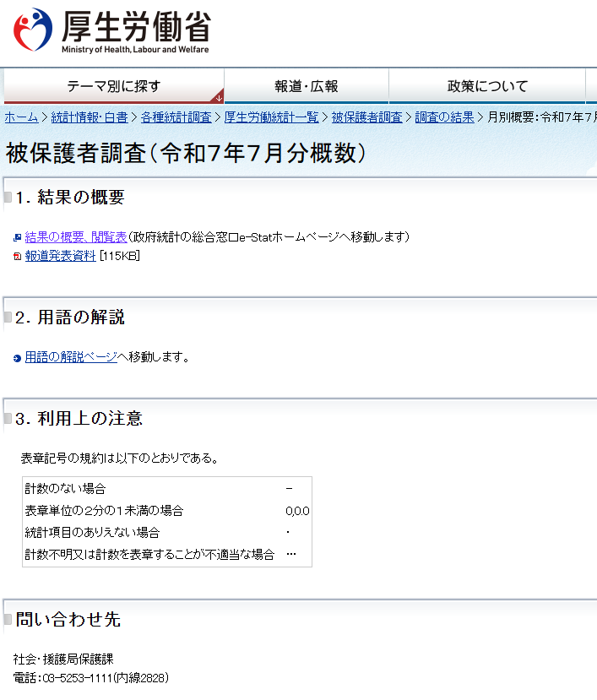This screenshot has width=597, height=700.
Task: Go to ホーム in the breadcrumb
Action: click(x=21, y=117)
